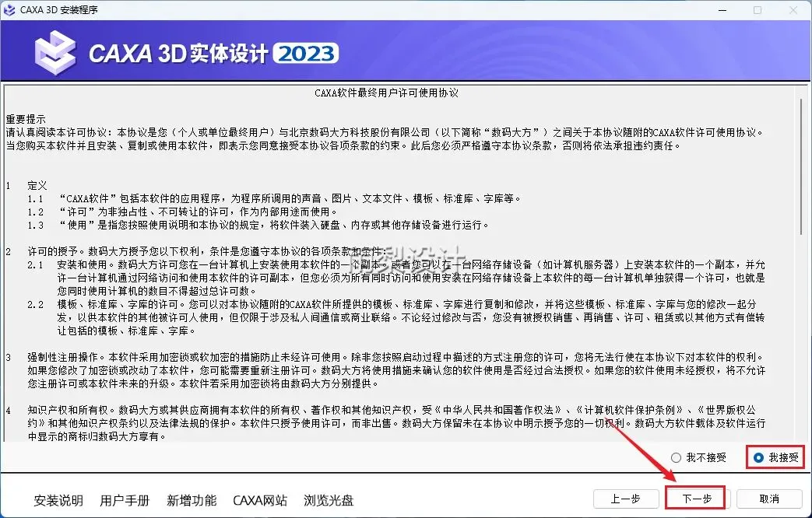The width and height of the screenshot is (812, 518).
Task: Click the CAXA cube logo in banner
Action: (55, 52)
